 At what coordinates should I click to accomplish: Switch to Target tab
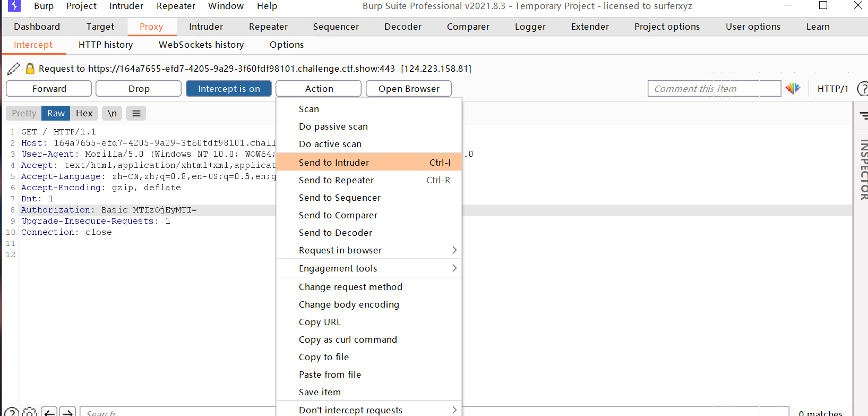100,27
